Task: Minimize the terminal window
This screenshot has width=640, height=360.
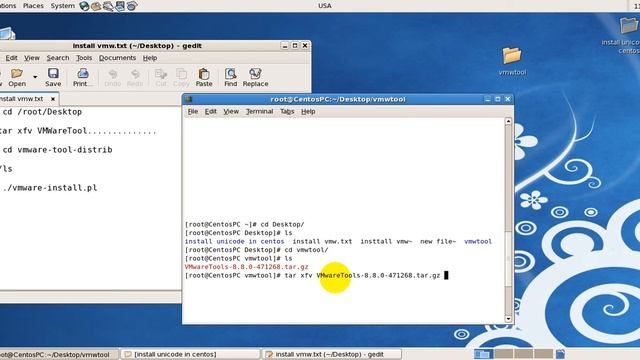Action: [x=487, y=99]
